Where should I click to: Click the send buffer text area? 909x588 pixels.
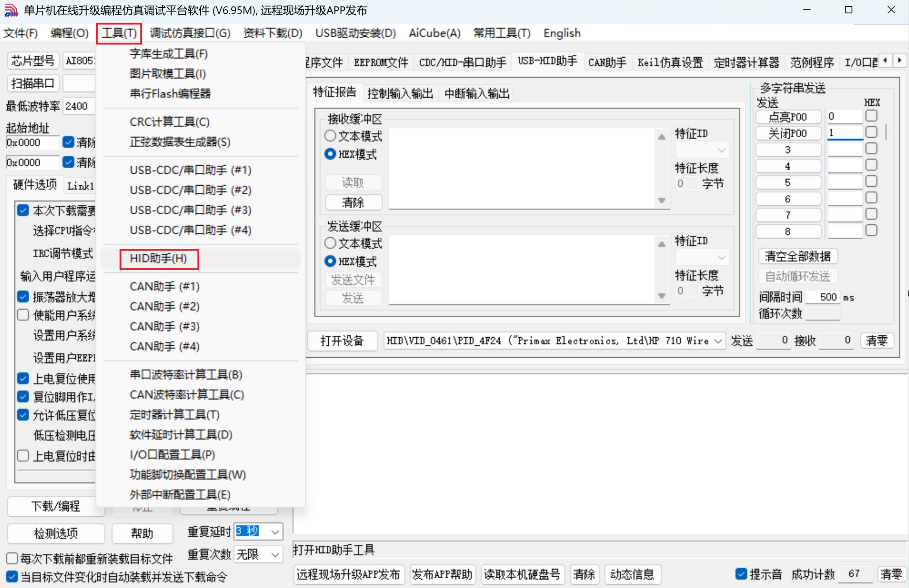click(x=522, y=270)
